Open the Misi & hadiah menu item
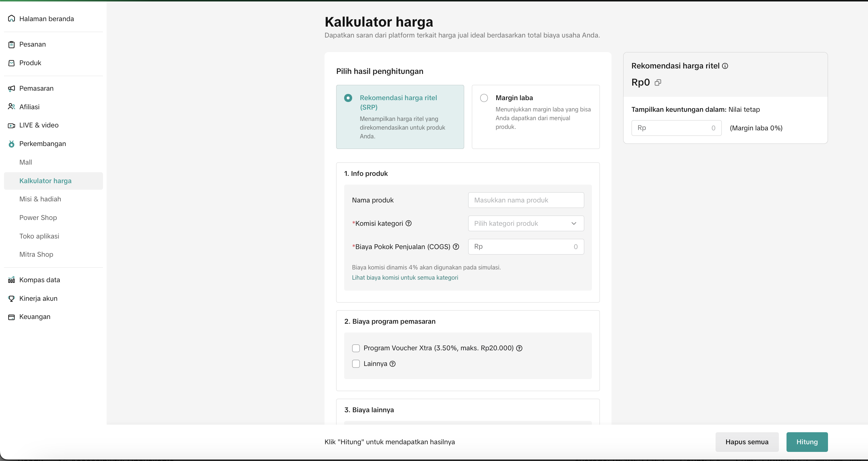Screen dimensions: 868x461 [x=40, y=199]
